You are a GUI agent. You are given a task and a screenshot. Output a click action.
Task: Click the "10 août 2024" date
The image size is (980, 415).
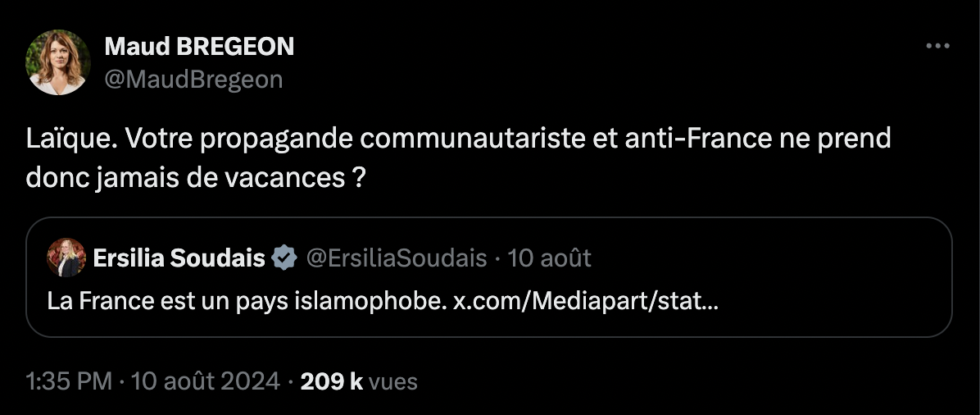click(204, 381)
